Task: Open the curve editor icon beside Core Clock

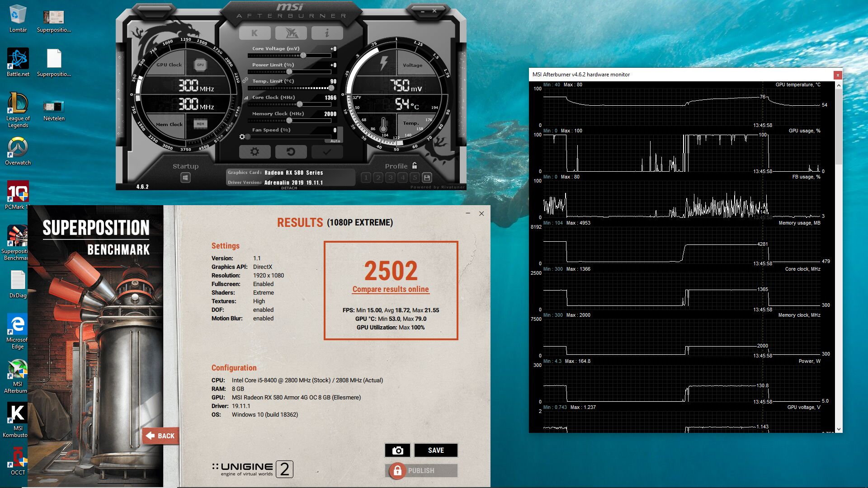Action: pyautogui.click(x=246, y=98)
